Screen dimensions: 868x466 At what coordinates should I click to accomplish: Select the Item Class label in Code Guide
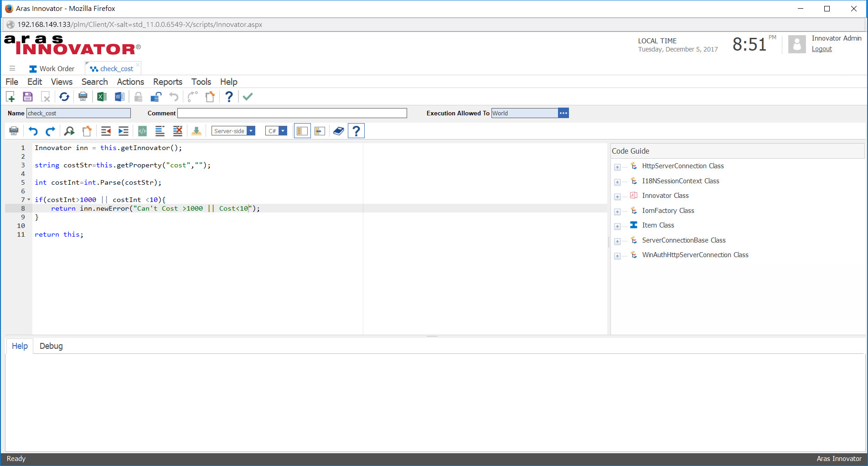[658, 225]
